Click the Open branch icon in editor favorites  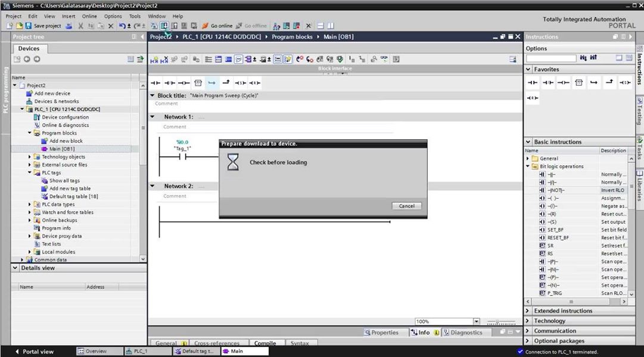click(211, 83)
